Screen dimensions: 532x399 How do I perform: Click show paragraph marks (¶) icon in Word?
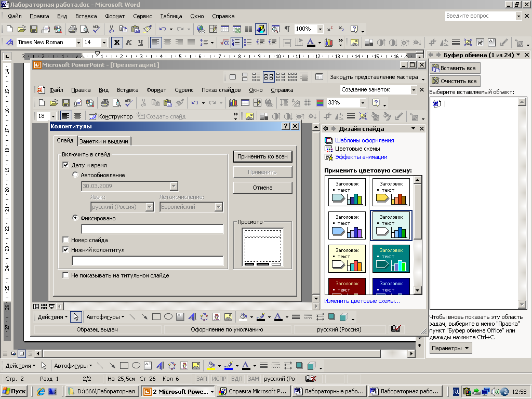tap(287, 29)
